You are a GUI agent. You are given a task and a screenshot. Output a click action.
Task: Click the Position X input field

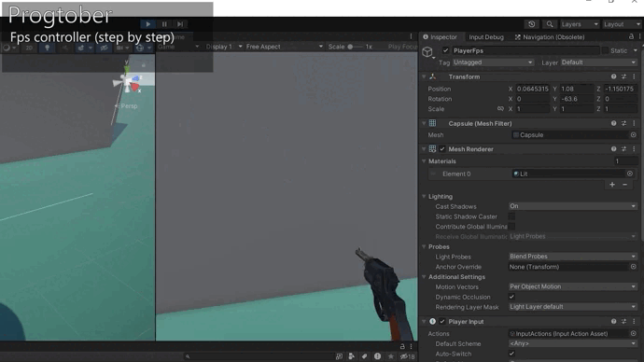pyautogui.click(x=532, y=89)
